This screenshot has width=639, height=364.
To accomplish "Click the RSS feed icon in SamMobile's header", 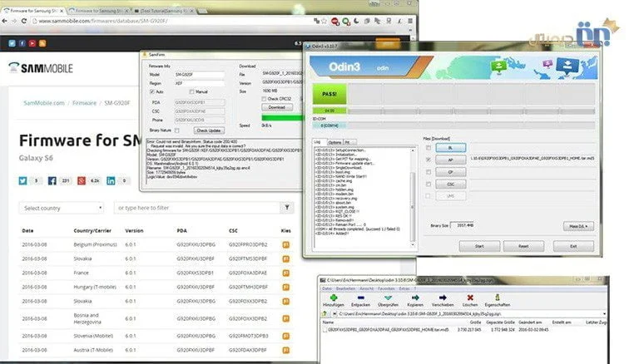I will [x=42, y=43].
